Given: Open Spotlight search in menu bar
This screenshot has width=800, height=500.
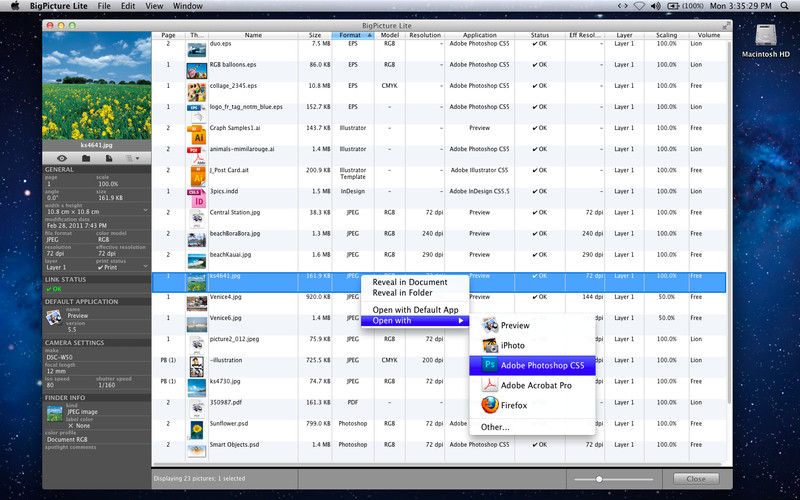Looking at the screenshot, I should (784, 6).
